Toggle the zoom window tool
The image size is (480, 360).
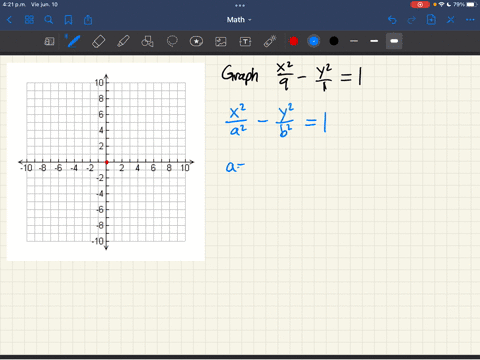(49, 41)
